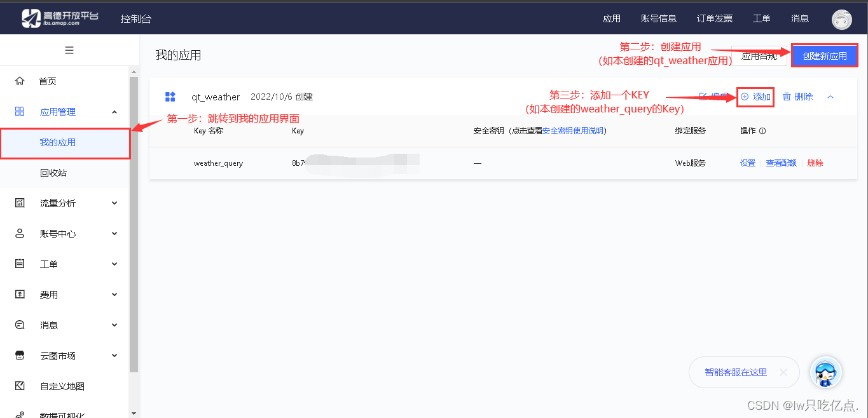The height and width of the screenshot is (418, 868).
Task: Click the 工单 clipboard icon in sidebar
Action: [x=20, y=264]
